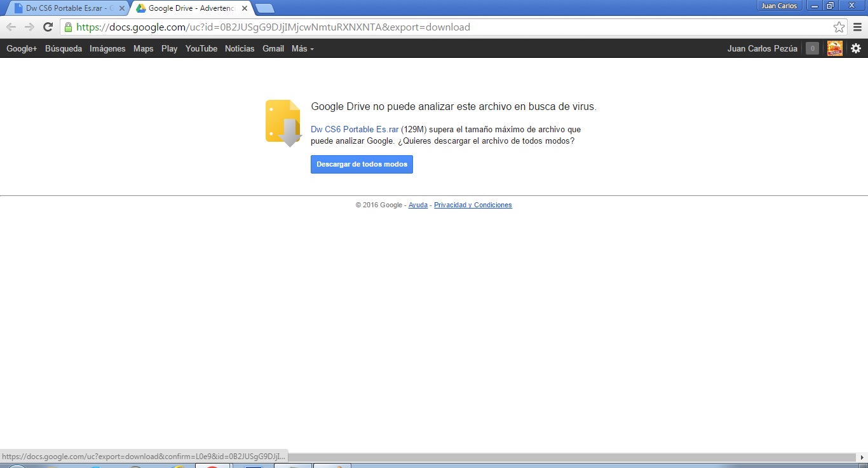868x468 pixels.
Task: Click the browser forward arrow
Action: (29, 27)
